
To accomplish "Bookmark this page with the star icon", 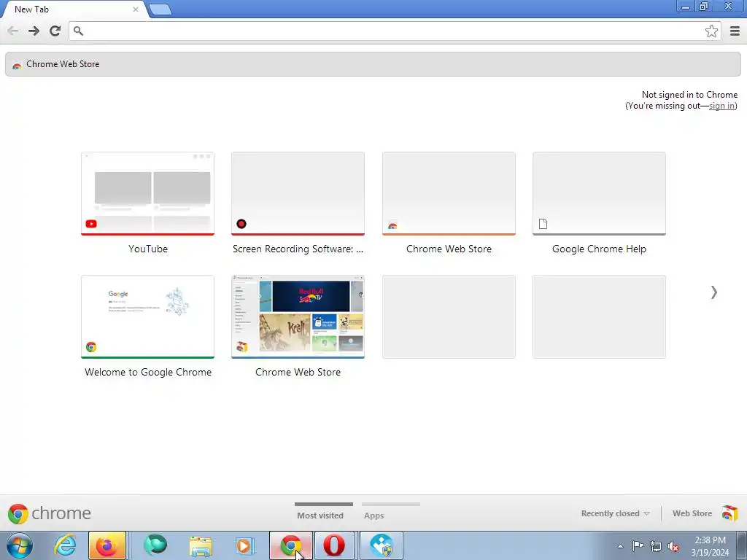I will (x=711, y=31).
